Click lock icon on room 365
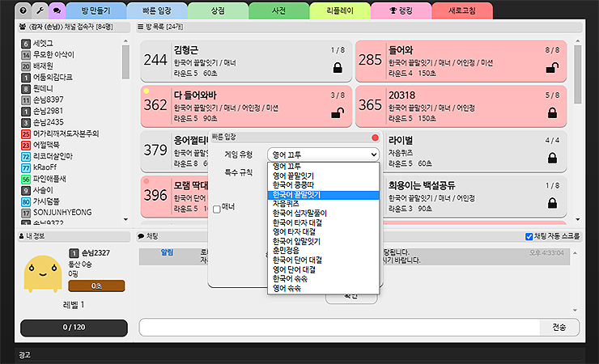Screen dimensions: 599x364 click(552, 113)
